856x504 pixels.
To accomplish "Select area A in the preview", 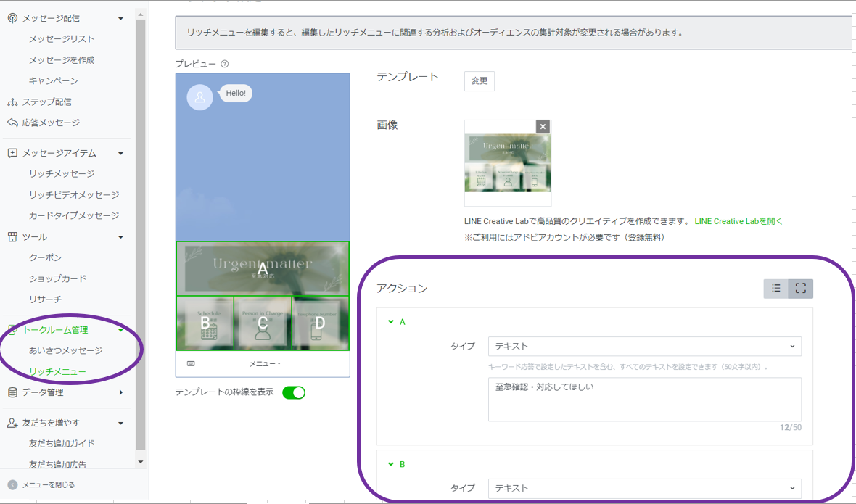I will tap(263, 268).
